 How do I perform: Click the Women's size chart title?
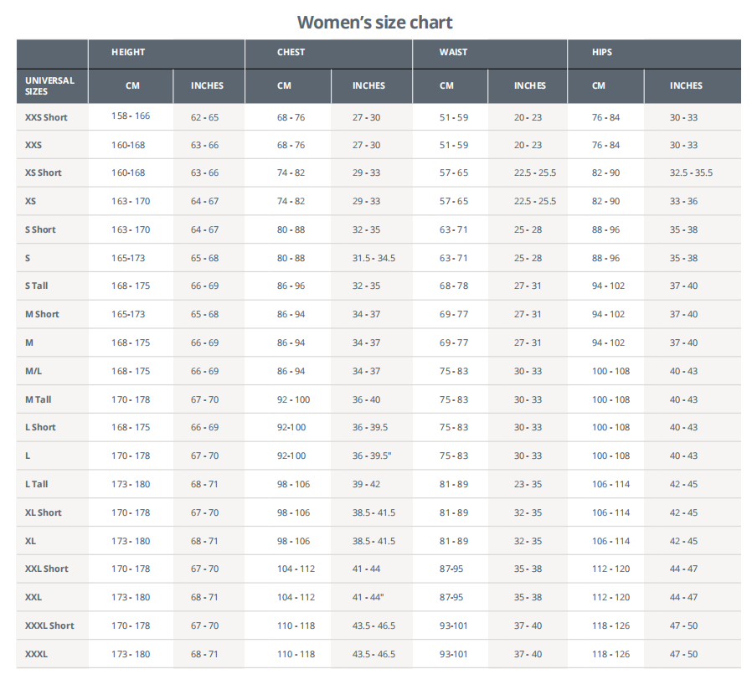(374, 22)
